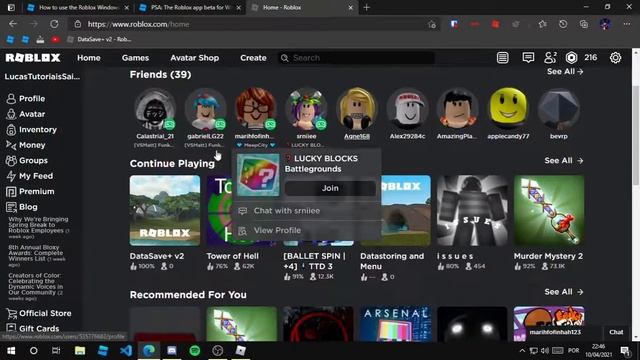Open friend applecandy77 avatar
This screenshot has width=640, height=360.
(508, 109)
